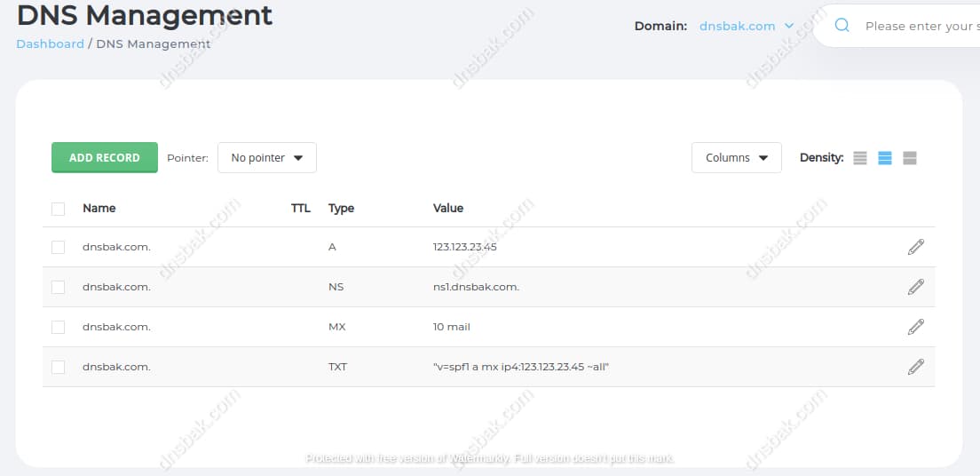Edit the NS record with pencil icon

point(916,287)
